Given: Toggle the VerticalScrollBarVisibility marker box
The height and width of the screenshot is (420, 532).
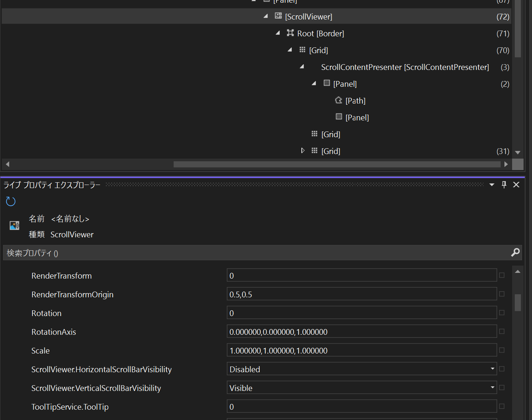Looking at the screenshot, I should click(502, 388).
